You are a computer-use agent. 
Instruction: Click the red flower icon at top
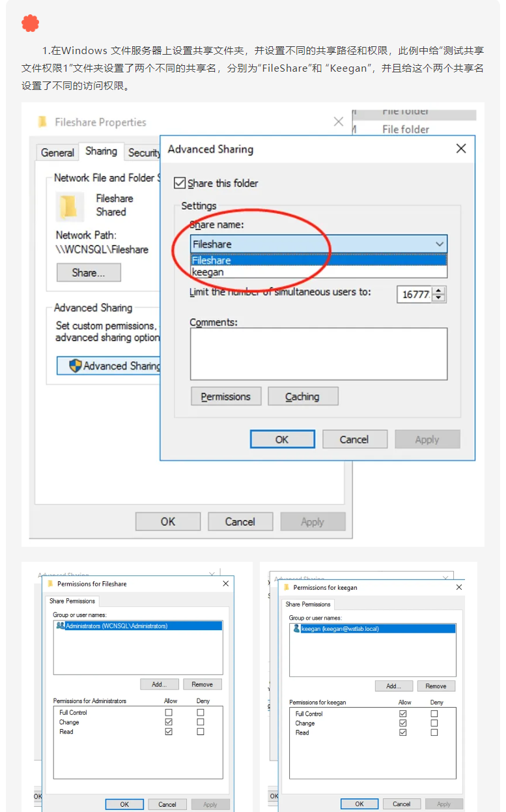tap(30, 24)
